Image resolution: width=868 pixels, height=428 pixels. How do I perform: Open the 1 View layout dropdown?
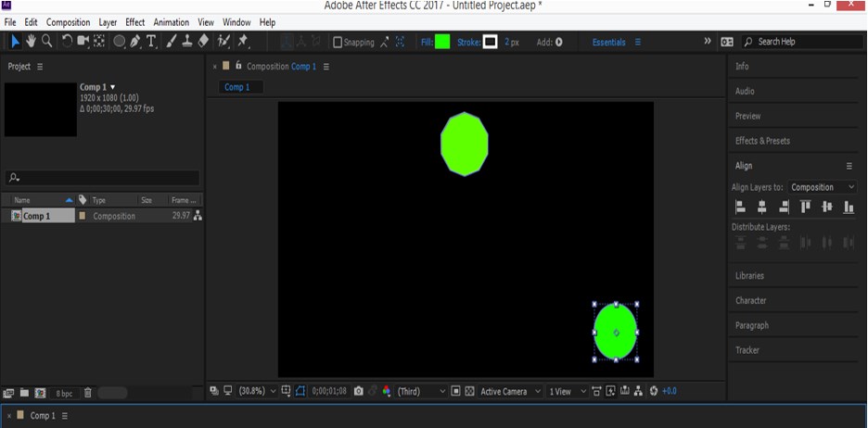(x=568, y=391)
